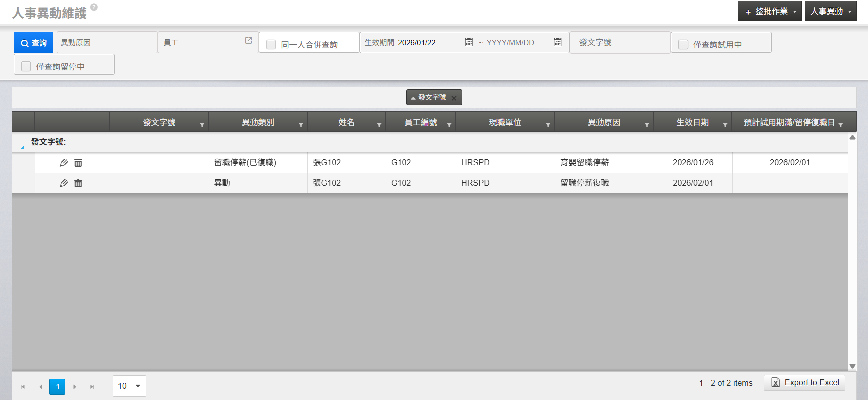Screen dimensions: 868x400
Task: Delete the 留職停薪復職 row using trash icon
Action: pyautogui.click(x=78, y=183)
